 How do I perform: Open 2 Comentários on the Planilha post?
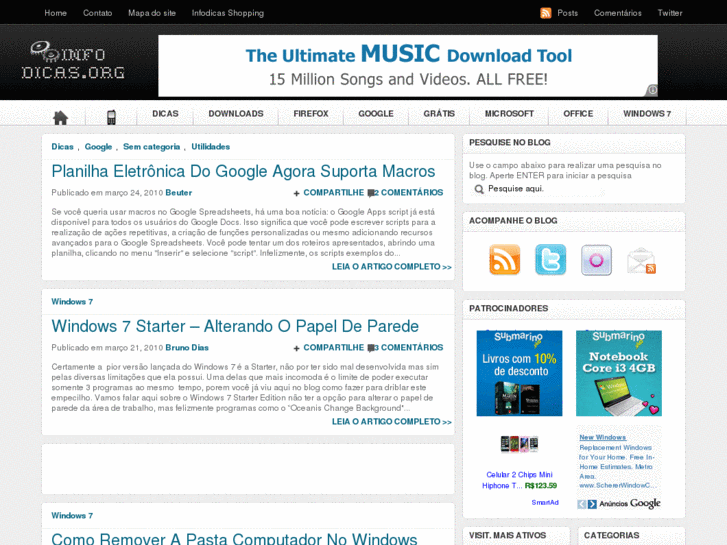409,192
